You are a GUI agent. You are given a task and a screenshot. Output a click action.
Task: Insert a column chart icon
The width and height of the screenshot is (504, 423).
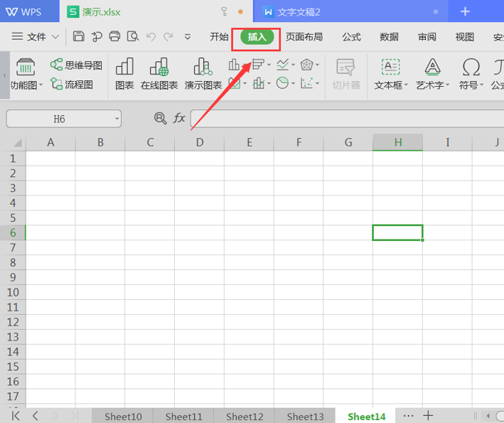pos(234,65)
